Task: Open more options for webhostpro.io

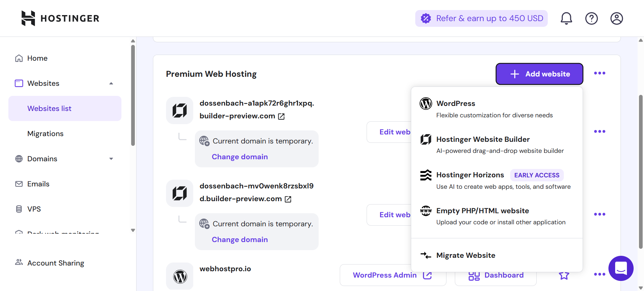Action: pos(600,274)
